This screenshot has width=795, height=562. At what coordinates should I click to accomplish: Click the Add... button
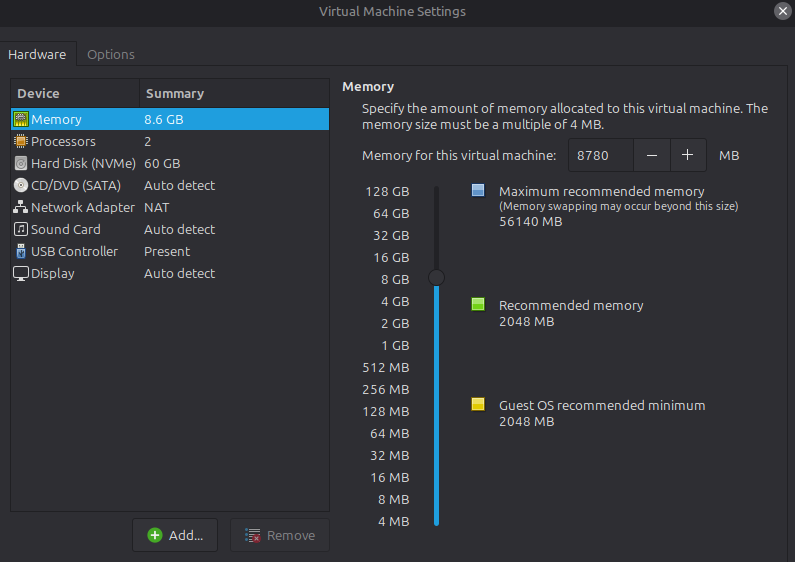pyautogui.click(x=175, y=535)
